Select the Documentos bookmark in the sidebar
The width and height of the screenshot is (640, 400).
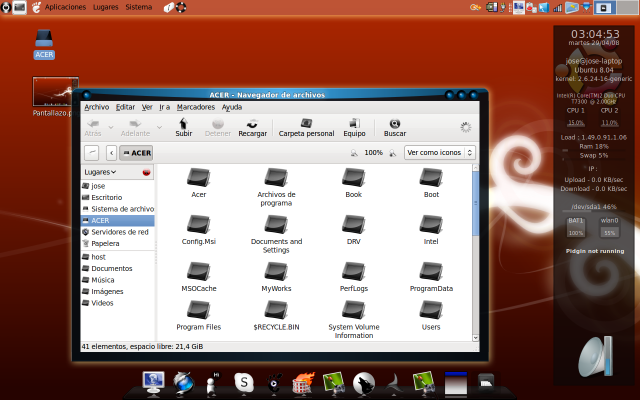coord(118,268)
